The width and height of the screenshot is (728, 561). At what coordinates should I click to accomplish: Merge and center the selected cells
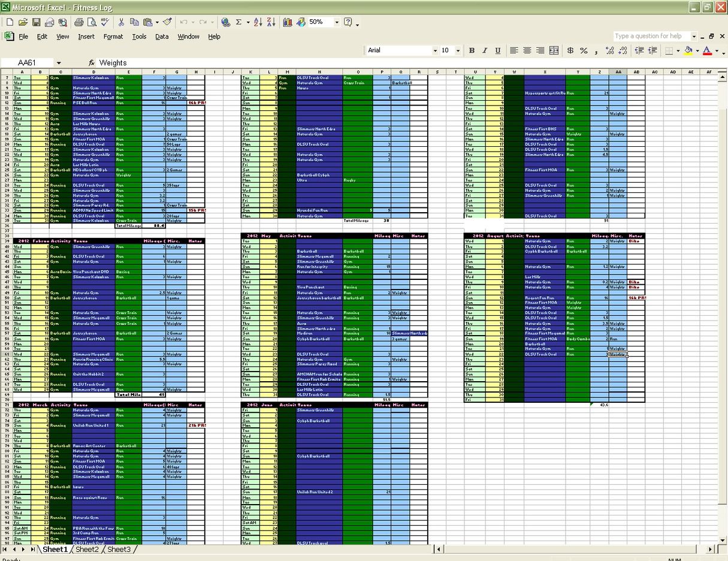[x=554, y=51]
